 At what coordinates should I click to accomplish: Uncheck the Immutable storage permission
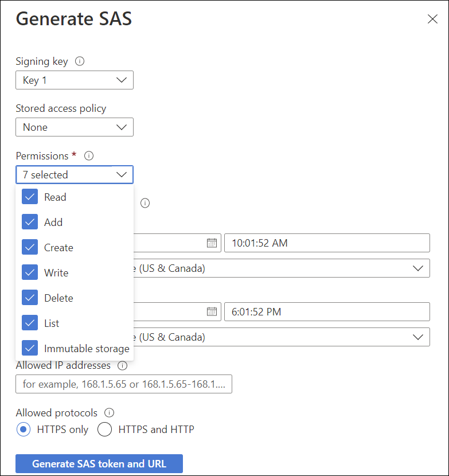[30, 348]
